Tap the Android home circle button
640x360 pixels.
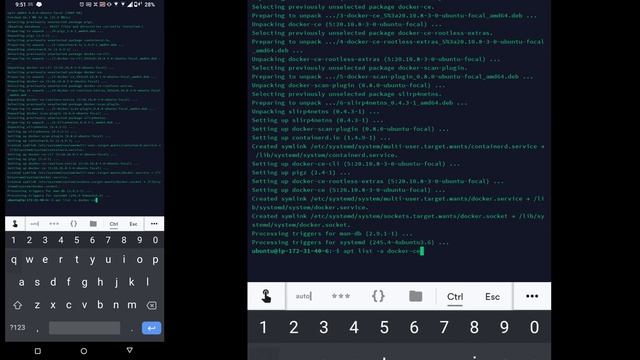(84, 351)
